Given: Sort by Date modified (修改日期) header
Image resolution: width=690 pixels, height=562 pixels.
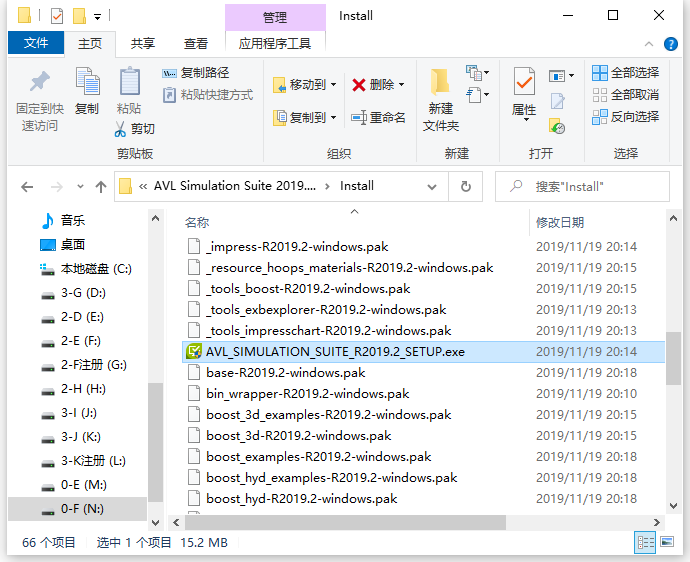Looking at the screenshot, I should [560, 223].
